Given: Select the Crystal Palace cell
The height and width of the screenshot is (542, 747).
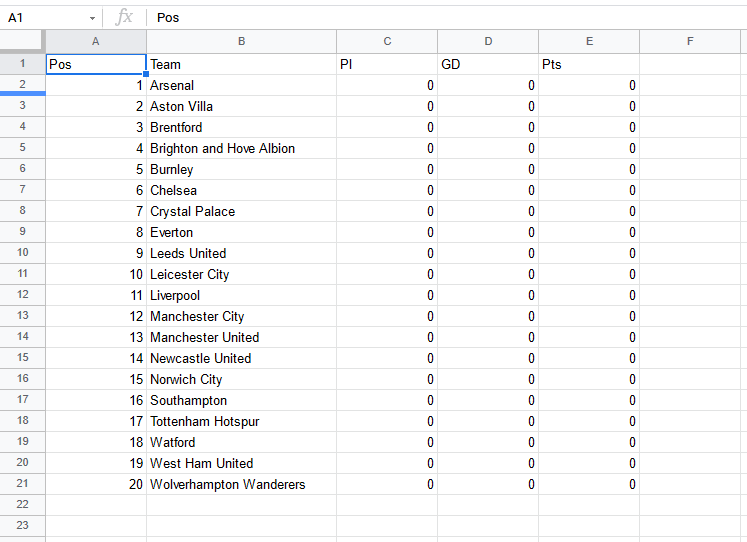Looking at the screenshot, I should click(242, 211).
